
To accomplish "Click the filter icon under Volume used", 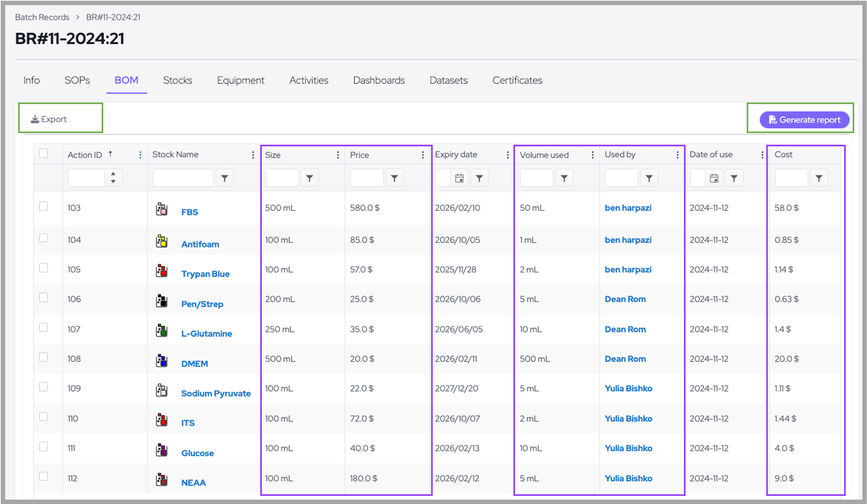I will [564, 178].
